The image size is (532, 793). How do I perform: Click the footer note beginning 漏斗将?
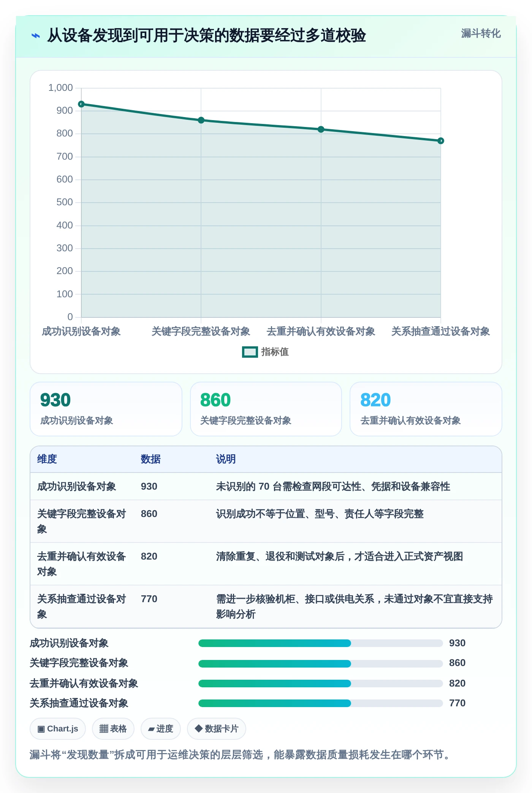tap(240, 755)
